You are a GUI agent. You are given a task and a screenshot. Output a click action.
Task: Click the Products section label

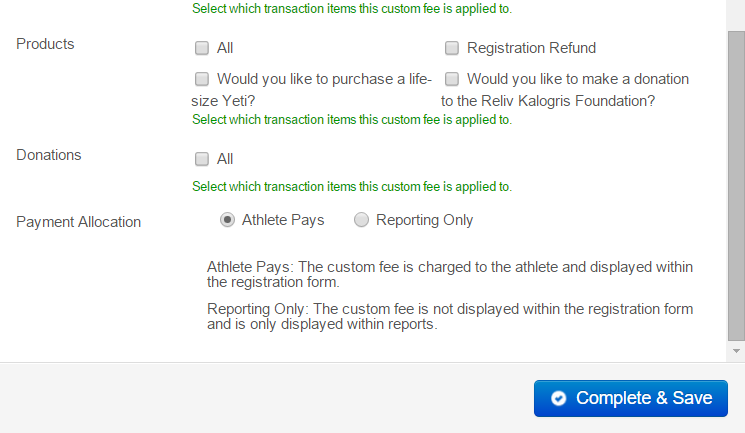pos(45,44)
